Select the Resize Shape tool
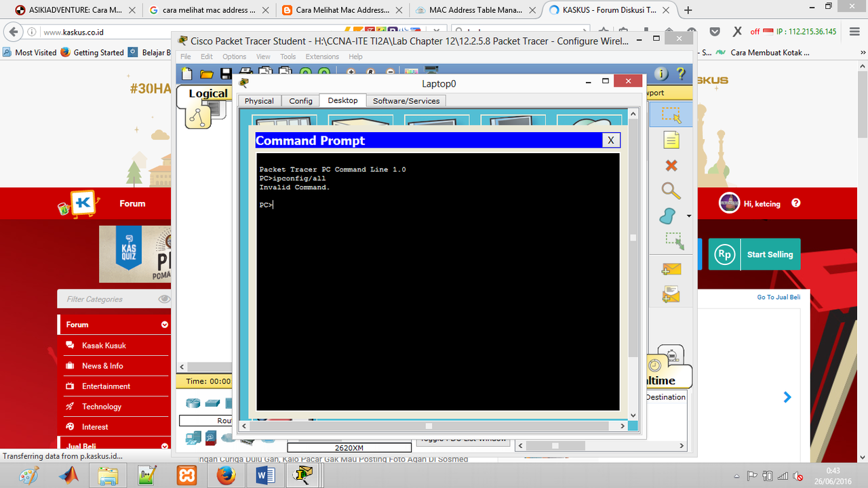The width and height of the screenshot is (868, 488). 673,241
